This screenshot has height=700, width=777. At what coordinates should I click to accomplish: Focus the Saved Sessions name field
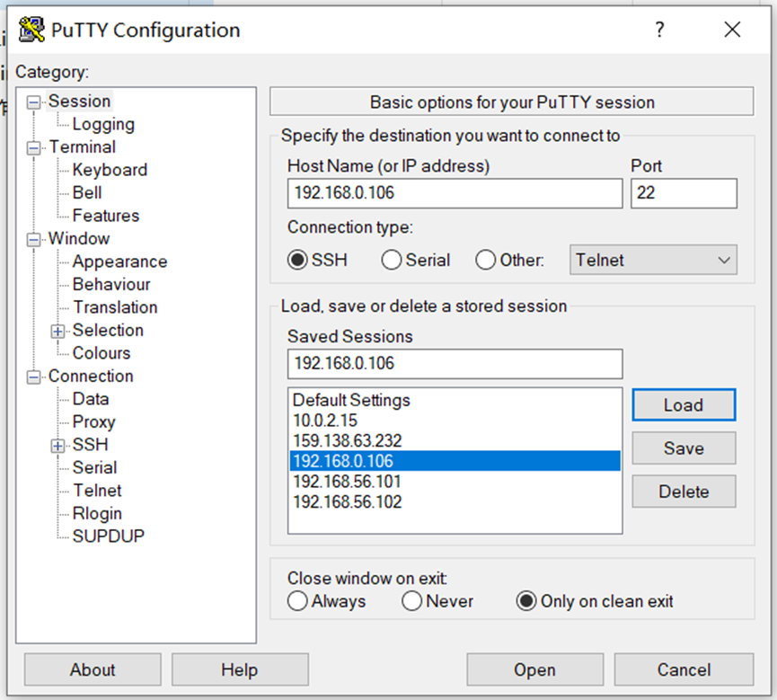(x=455, y=363)
